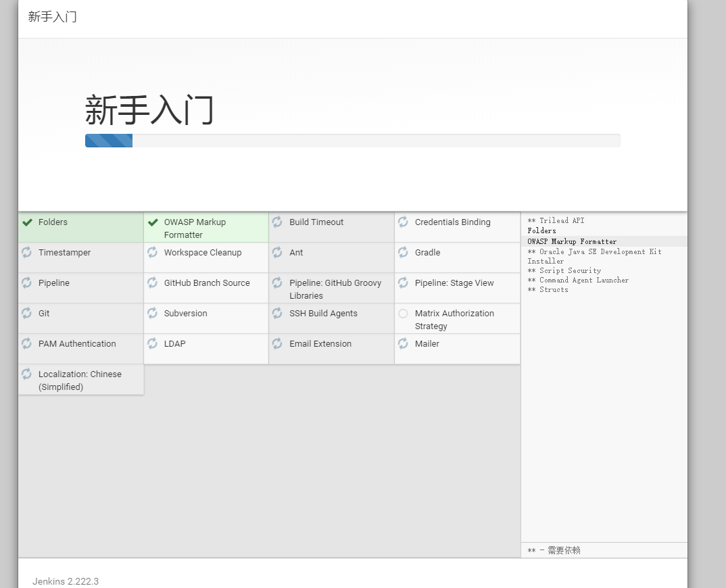The image size is (726, 588).
Task: Select the SSH Build Agents label
Action: coord(323,314)
